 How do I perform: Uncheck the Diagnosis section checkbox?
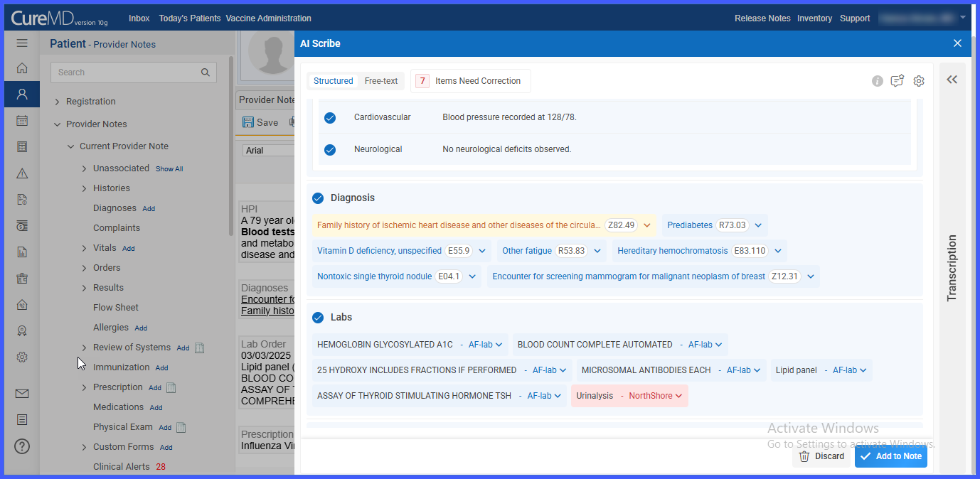coord(318,198)
